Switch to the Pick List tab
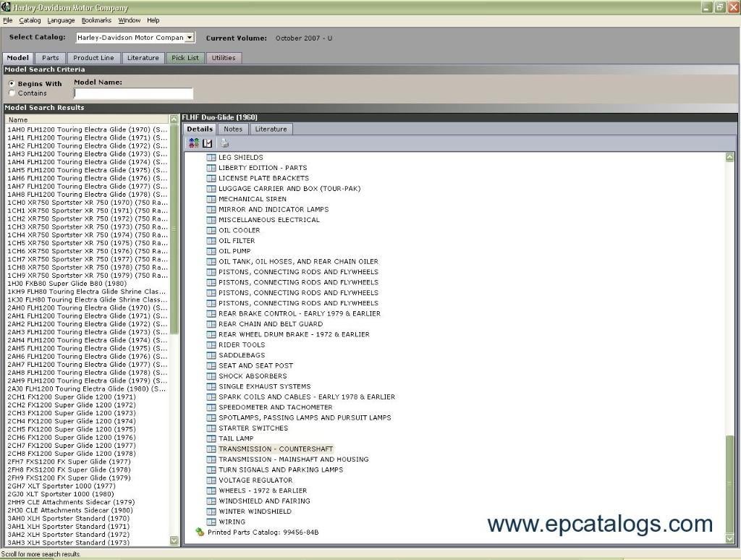741x560 pixels. pyautogui.click(x=185, y=58)
